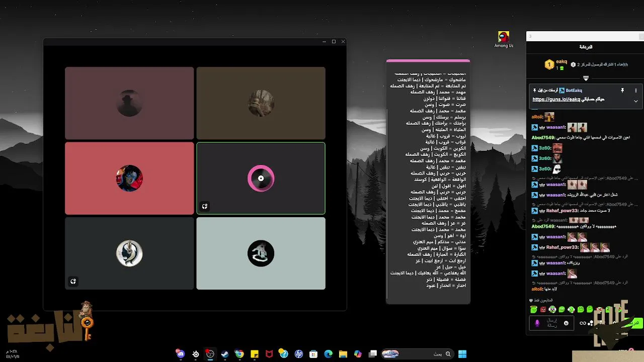The height and width of the screenshot is (362, 644).
Task: Click the aRoii username at chat top
Action: [537, 117]
